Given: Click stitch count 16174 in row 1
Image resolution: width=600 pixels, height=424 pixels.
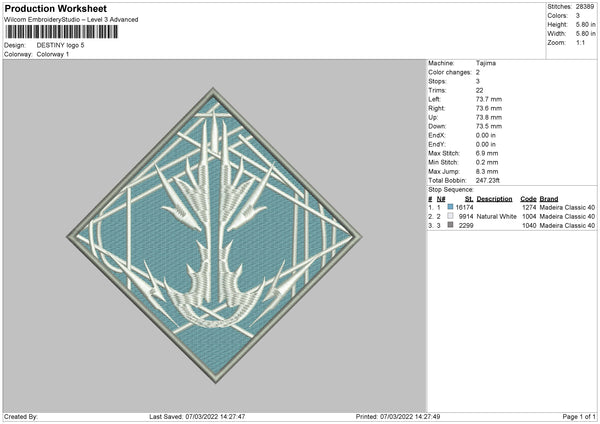Looking at the screenshot, I should click(x=465, y=207).
